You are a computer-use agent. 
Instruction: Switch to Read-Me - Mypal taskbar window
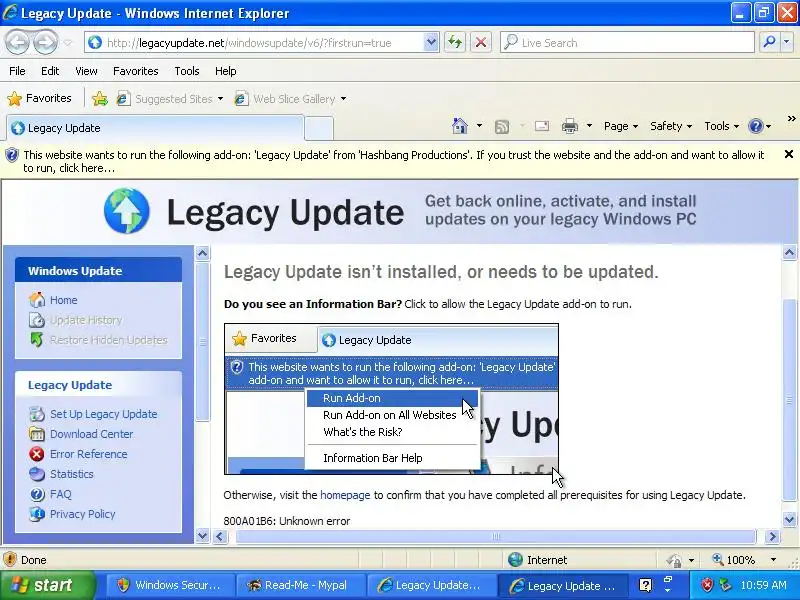point(301,585)
